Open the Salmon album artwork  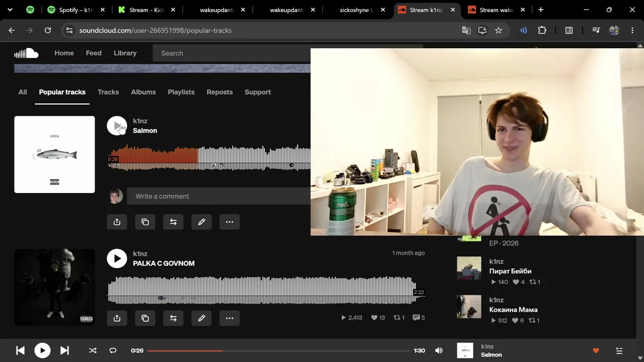(x=54, y=154)
